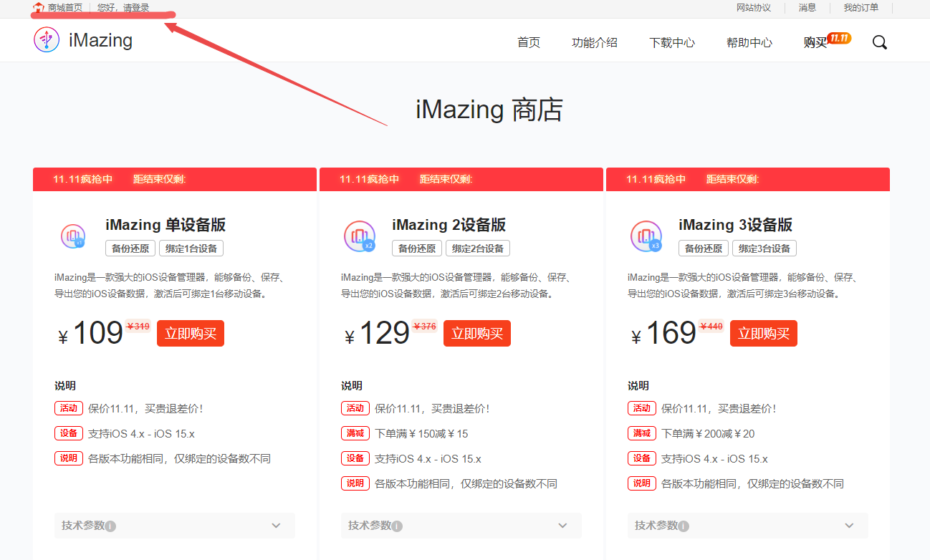Open the 功能介绍 nav item
This screenshot has width=930, height=560.
tap(595, 42)
